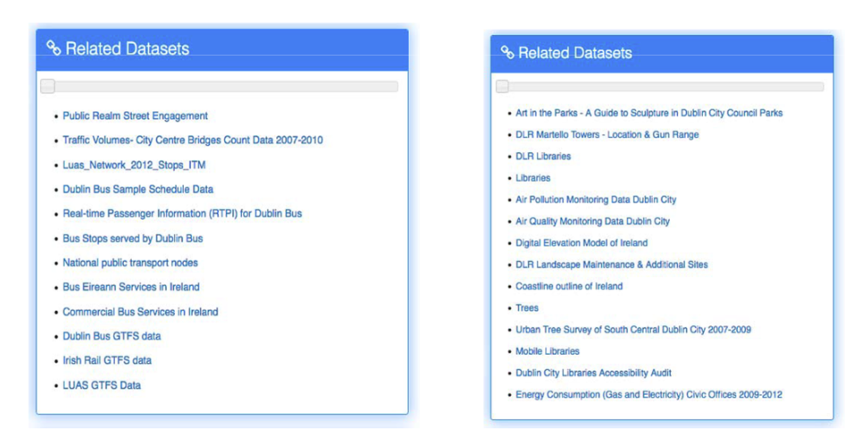868x448 pixels.
Task: Click the link icon in left Related Datasets header
Action: (x=54, y=48)
